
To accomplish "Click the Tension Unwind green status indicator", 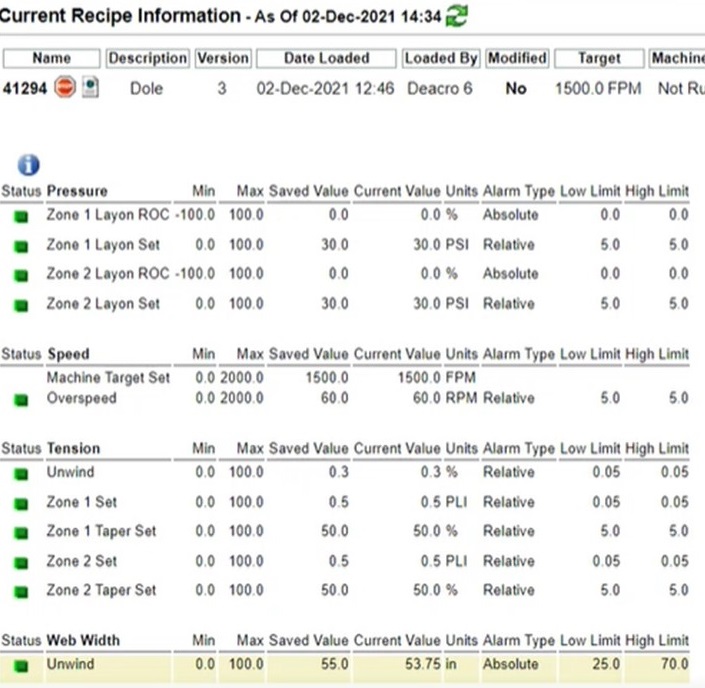I will click(x=21, y=473).
